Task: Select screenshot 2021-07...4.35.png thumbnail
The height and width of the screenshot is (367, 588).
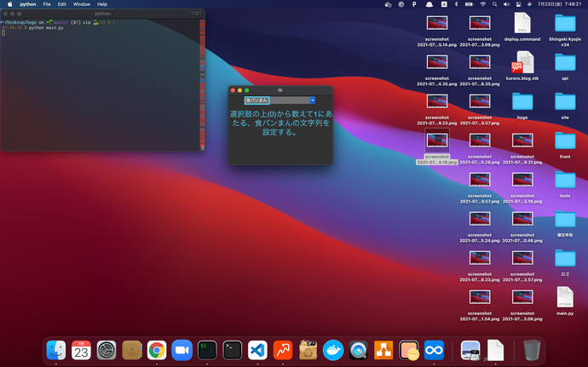Action: (x=437, y=62)
